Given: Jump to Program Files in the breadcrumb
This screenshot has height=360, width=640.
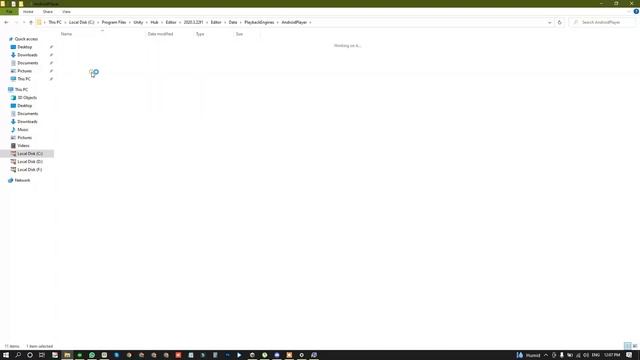Looking at the screenshot, I should coord(114,22).
